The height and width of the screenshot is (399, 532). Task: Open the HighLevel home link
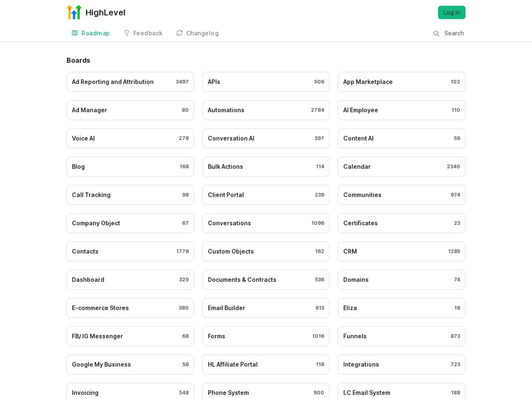coord(96,12)
